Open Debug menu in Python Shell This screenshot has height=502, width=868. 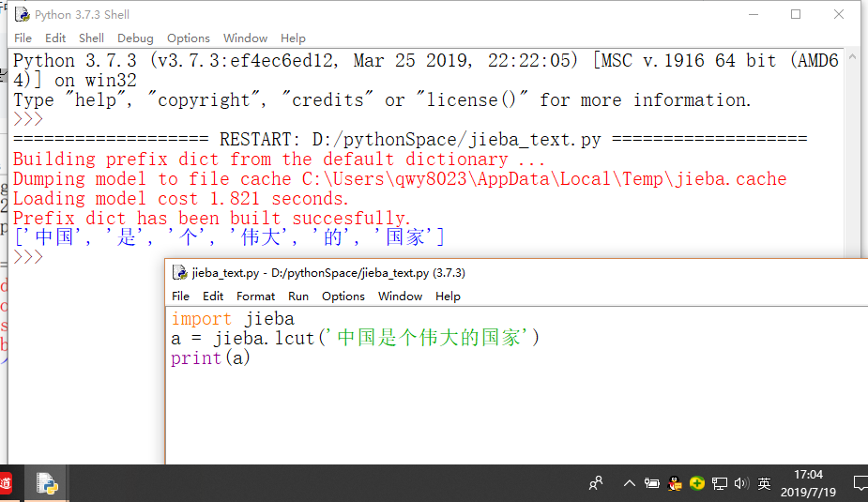click(135, 38)
